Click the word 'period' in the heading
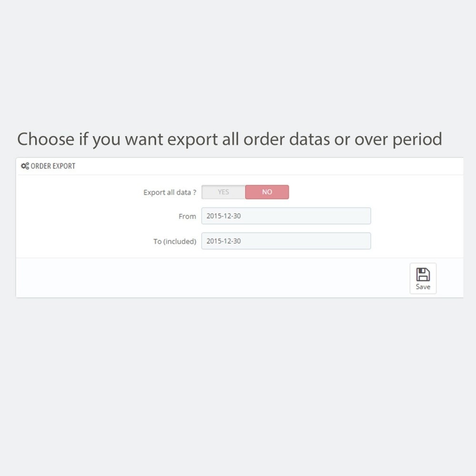The image size is (476, 476). [x=417, y=140]
